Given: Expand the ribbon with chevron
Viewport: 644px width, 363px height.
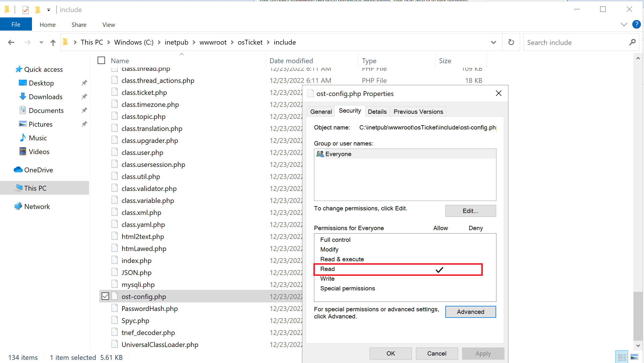Looking at the screenshot, I should [x=624, y=25].
